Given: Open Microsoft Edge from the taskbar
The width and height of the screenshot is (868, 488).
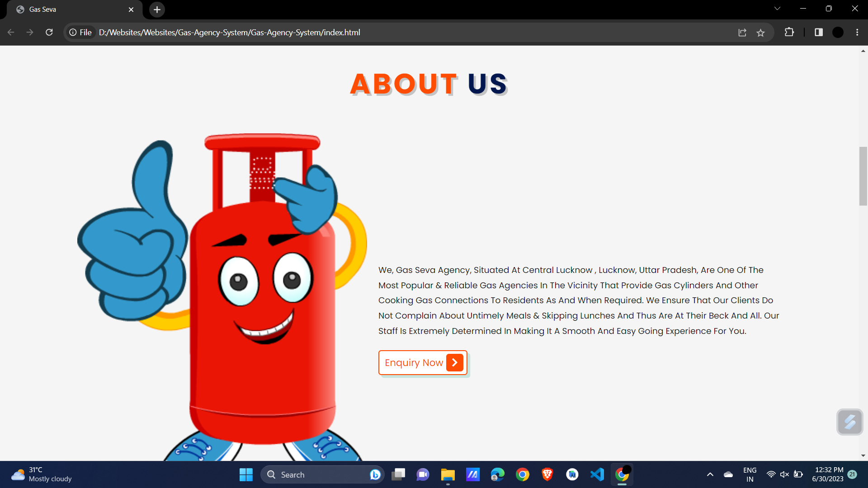Looking at the screenshot, I should (x=497, y=474).
